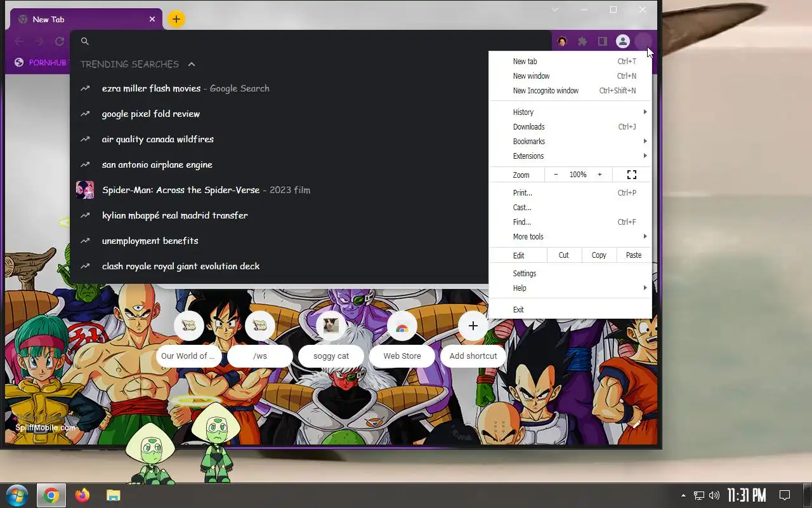Expand the Help submenu

pyautogui.click(x=570, y=288)
